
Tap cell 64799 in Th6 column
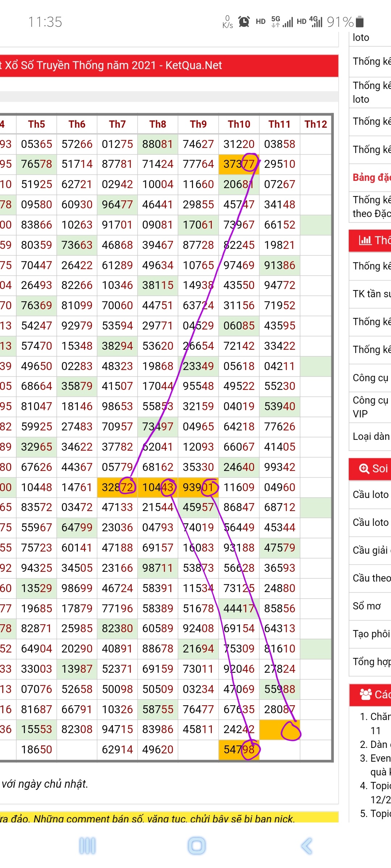(x=77, y=527)
